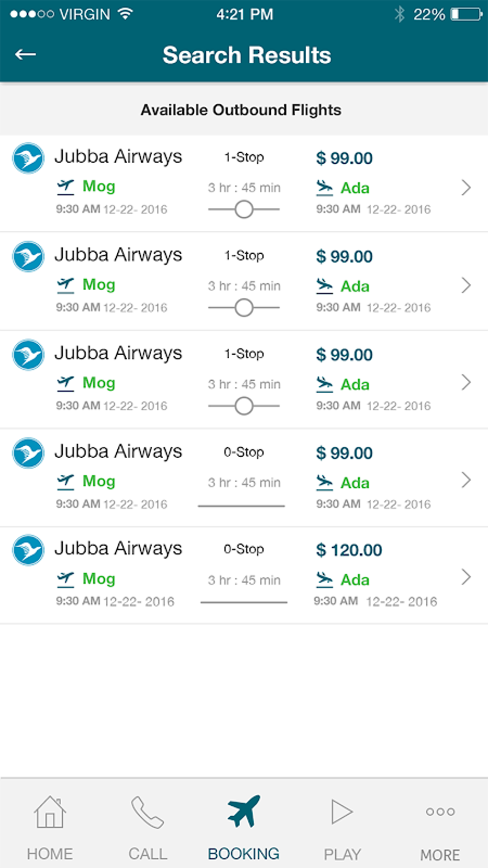Tap departure plane icon on first flight
Viewport: 488px width, 868px height.
[x=66, y=187]
